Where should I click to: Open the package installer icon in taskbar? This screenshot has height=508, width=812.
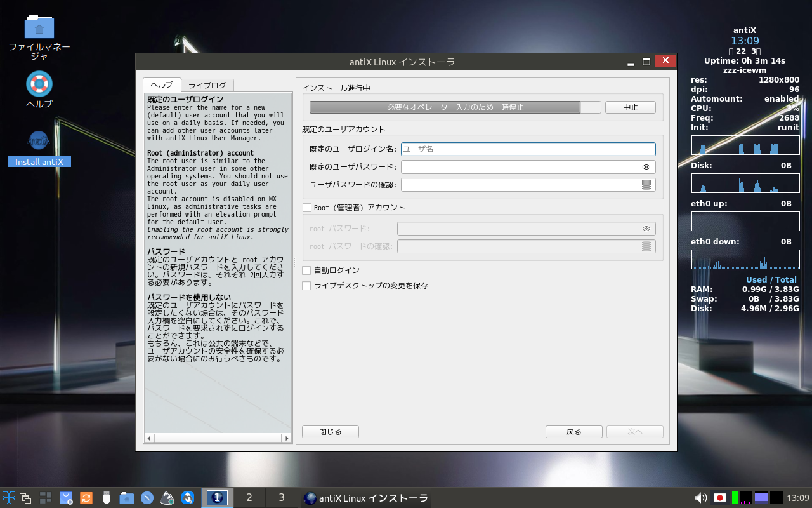(66, 498)
